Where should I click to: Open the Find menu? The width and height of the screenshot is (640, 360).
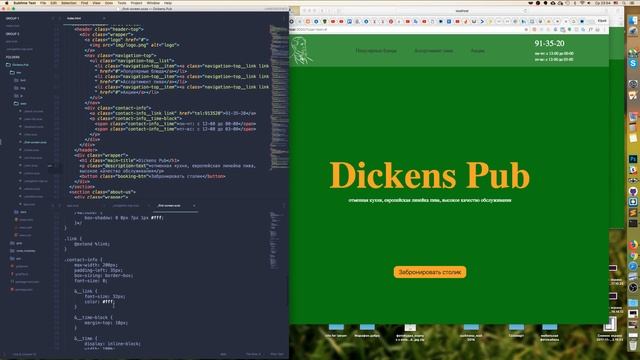coord(84,3)
